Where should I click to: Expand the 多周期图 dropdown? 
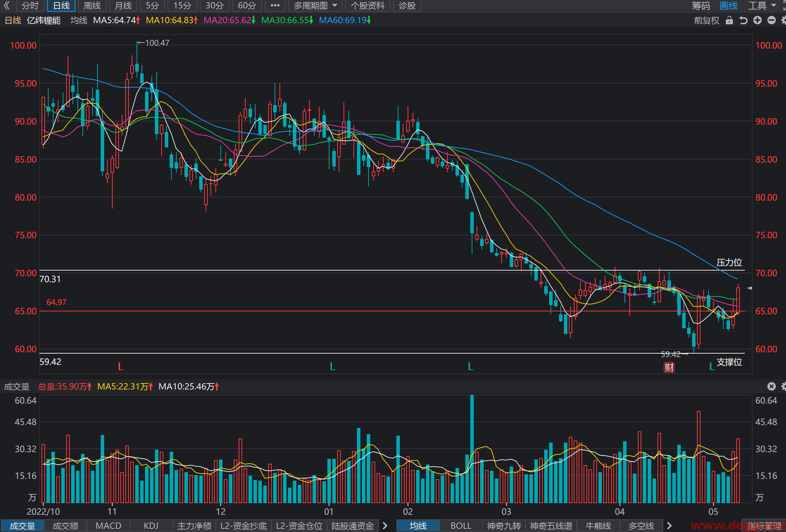315,6
